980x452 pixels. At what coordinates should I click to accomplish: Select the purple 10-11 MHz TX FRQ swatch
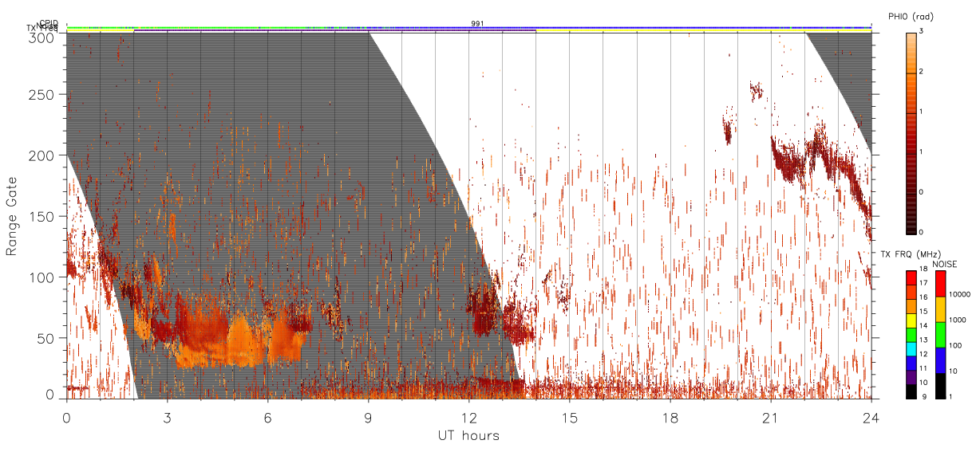[911, 377]
